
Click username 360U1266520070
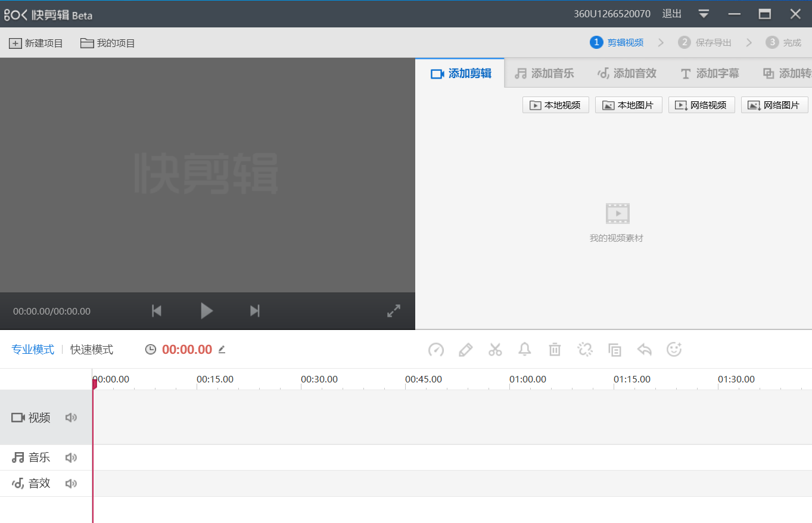612,14
